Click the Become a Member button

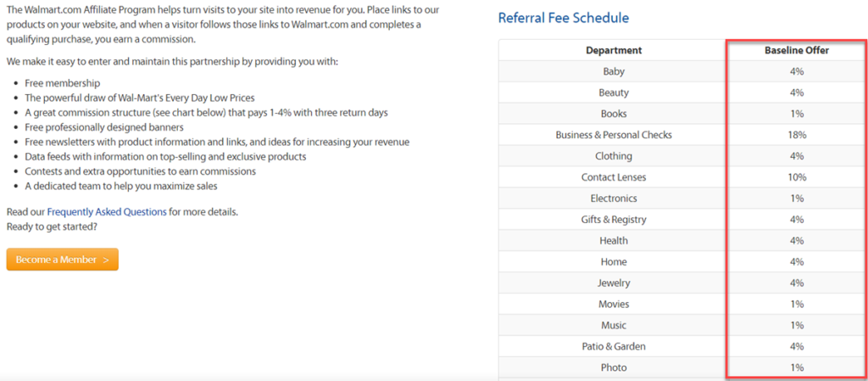[62, 260]
